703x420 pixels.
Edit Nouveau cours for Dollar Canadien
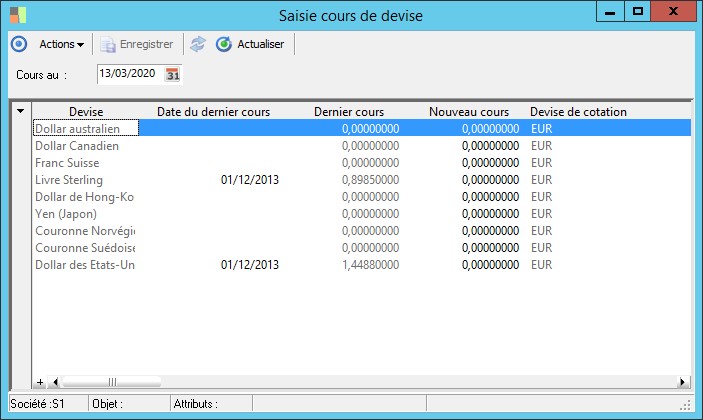490,146
